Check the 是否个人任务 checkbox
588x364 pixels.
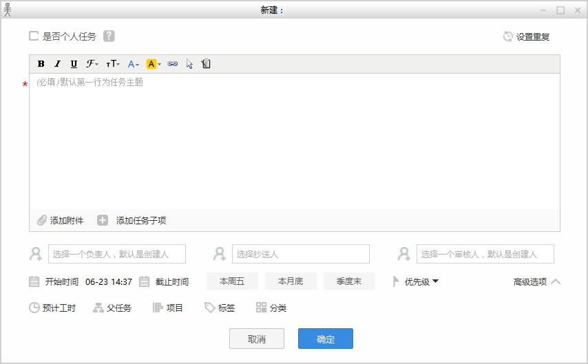(x=34, y=36)
